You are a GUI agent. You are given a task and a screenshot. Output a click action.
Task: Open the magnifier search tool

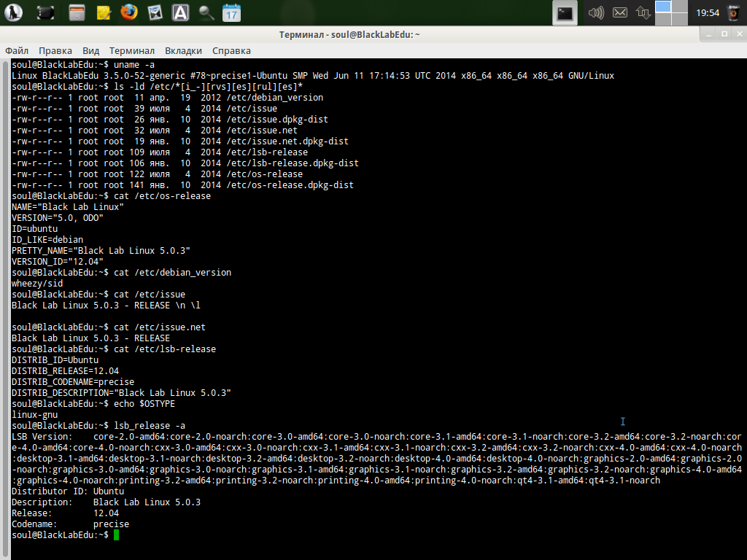[x=206, y=12]
